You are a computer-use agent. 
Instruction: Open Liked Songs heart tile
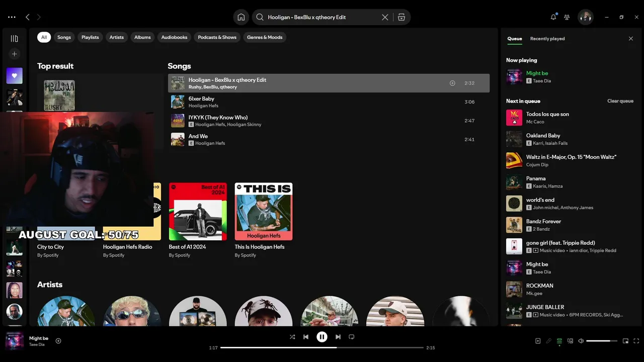pos(14,76)
